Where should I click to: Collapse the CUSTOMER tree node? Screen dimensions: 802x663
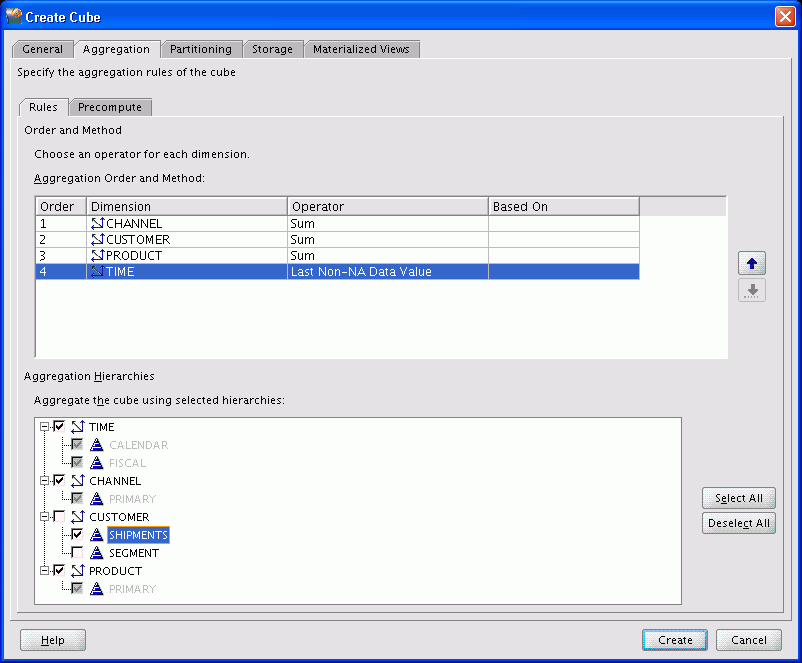point(43,516)
